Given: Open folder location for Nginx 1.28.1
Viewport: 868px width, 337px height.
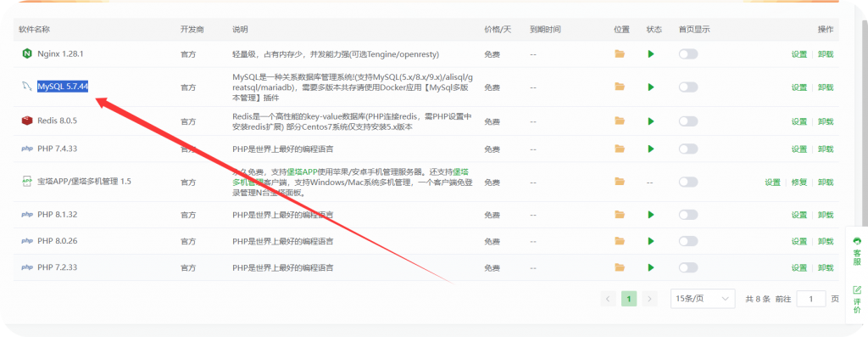Looking at the screenshot, I should (x=620, y=53).
